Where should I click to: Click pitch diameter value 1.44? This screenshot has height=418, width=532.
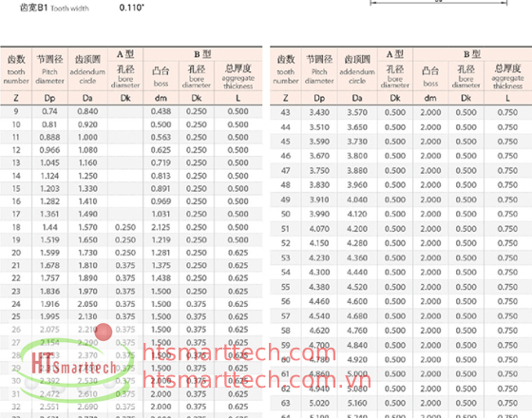click(x=49, y=227)
